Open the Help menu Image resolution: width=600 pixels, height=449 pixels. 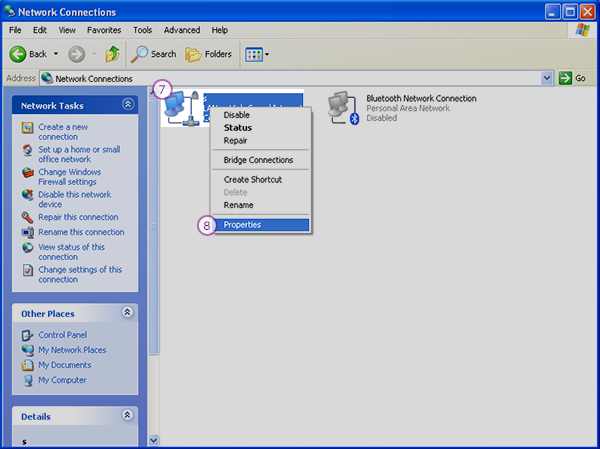(x=220, y=30)
